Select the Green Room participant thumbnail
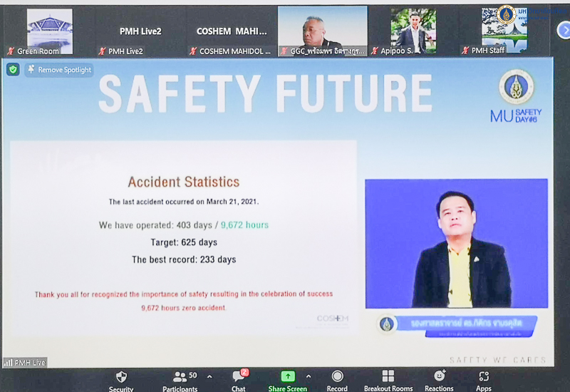The height and width of the screenshot is (392, 570). pyautogui.click(x=49, y=31)
